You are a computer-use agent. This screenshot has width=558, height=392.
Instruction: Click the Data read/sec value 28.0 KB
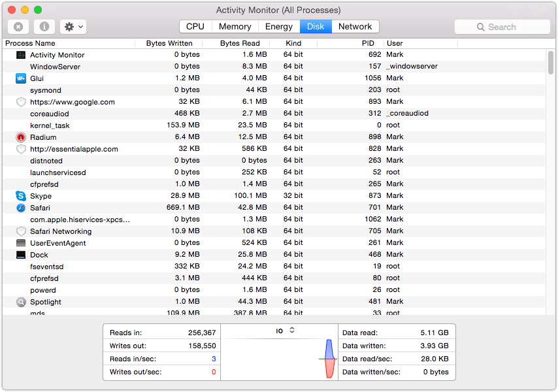435,359
